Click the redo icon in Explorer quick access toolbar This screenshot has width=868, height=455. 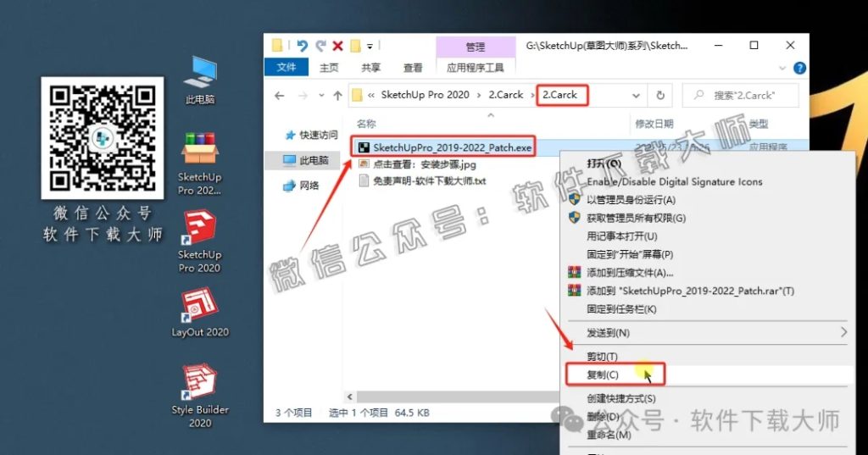pyautogui.click(x=320, y=46)
